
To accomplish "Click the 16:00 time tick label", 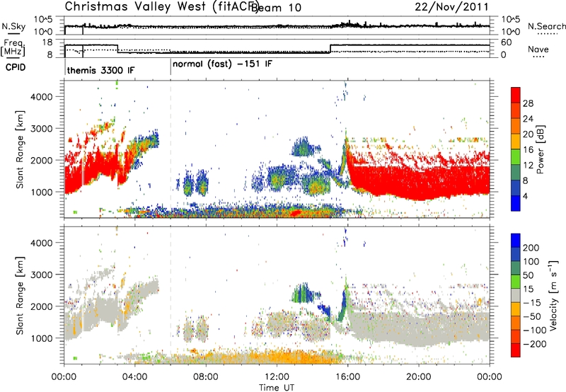I will [347, 377].
